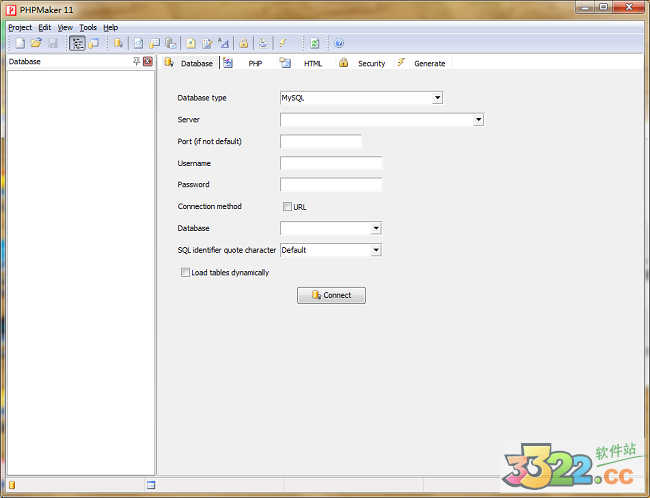
Task: Click the yellow page toolbar icon
Action: tap(191, 43)
